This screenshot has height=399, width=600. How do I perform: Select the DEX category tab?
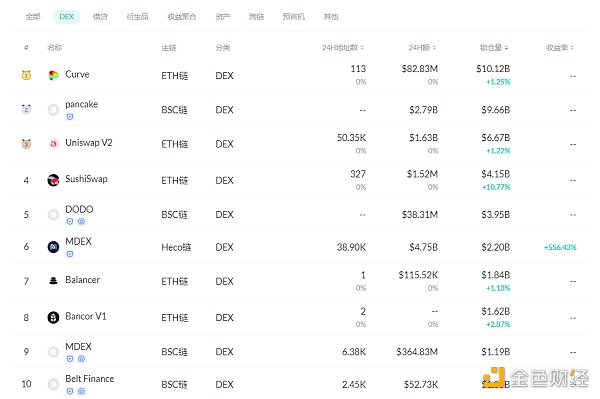coord(66,16)
